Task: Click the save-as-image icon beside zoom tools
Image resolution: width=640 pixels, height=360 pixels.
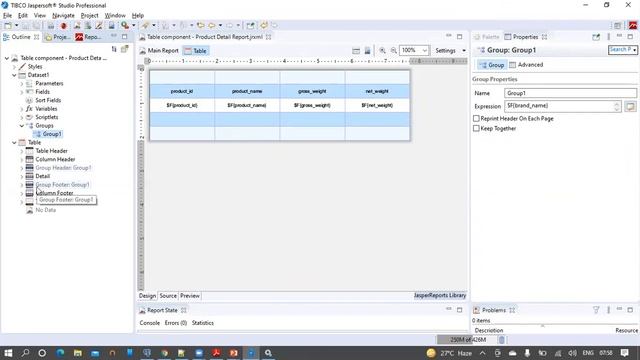Action: (x=367, y=51)
